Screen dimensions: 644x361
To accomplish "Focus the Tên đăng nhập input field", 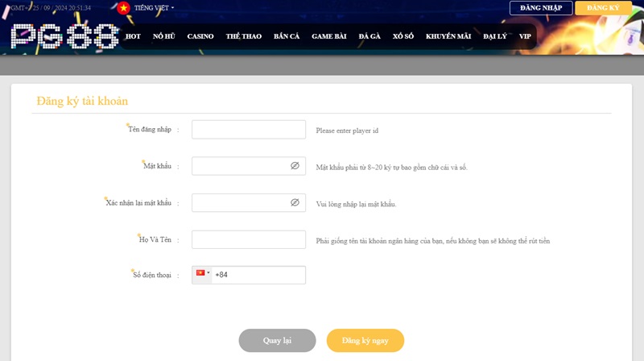I will pos(249,130).
